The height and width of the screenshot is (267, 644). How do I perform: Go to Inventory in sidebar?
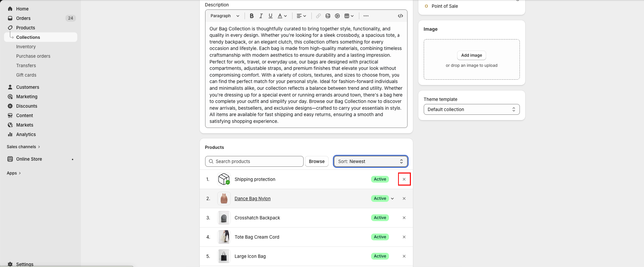point(26,47)
